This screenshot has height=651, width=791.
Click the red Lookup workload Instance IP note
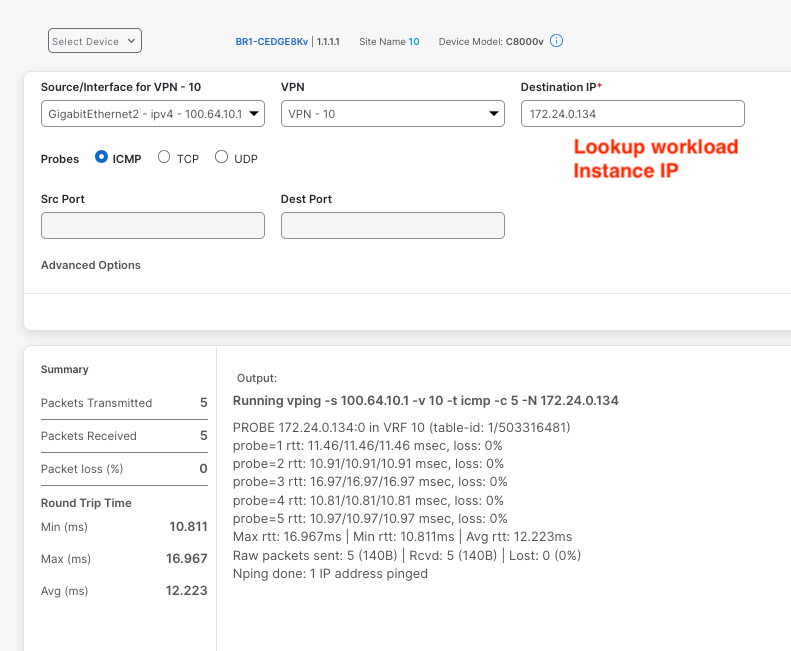655,159
